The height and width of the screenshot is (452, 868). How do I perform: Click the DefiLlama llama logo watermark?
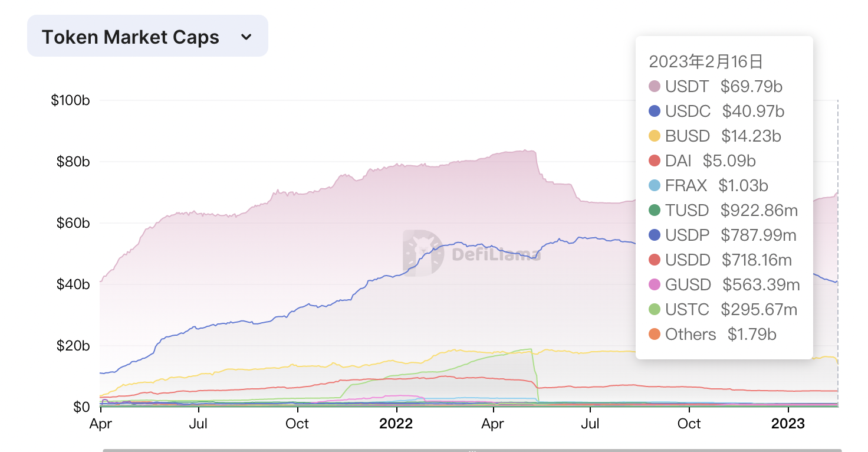pos(423,253)
